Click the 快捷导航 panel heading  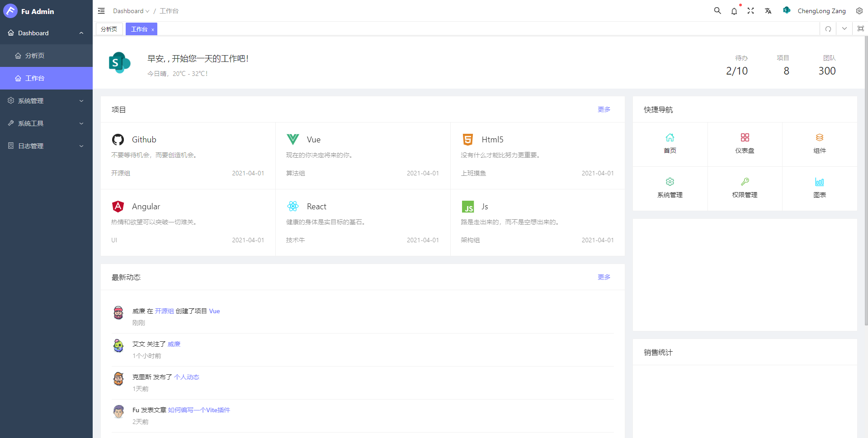pos(658,109)
